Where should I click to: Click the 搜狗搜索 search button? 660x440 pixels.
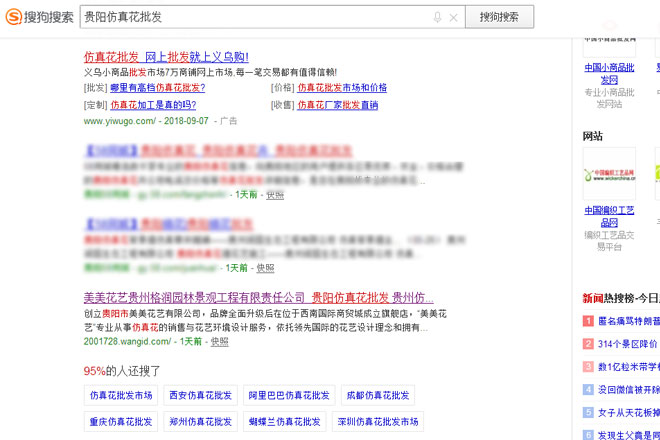(x=499, y=17)
